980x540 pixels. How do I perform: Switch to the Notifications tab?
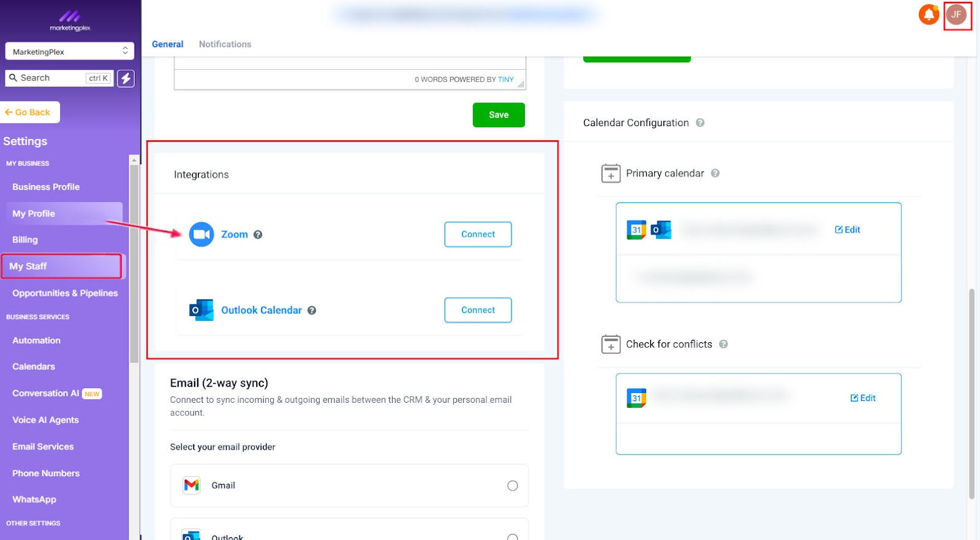click(225, 44)
